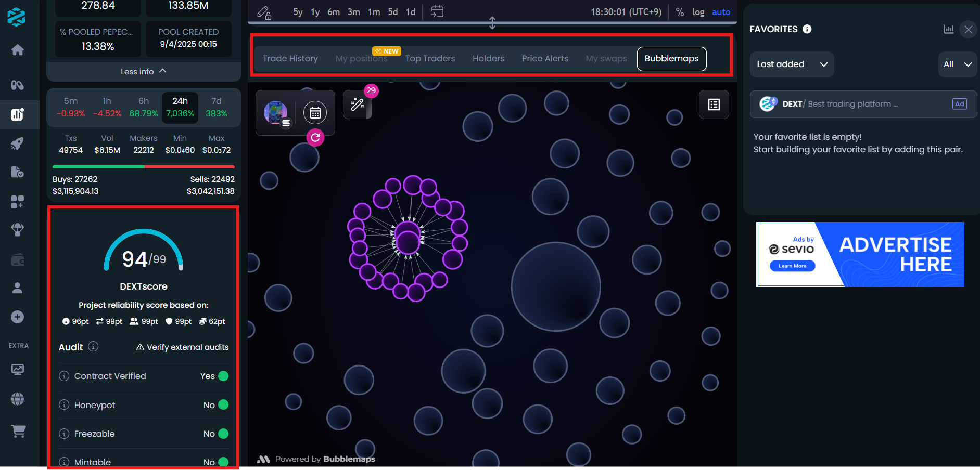Switch to the Holders tab

point(488,59)
